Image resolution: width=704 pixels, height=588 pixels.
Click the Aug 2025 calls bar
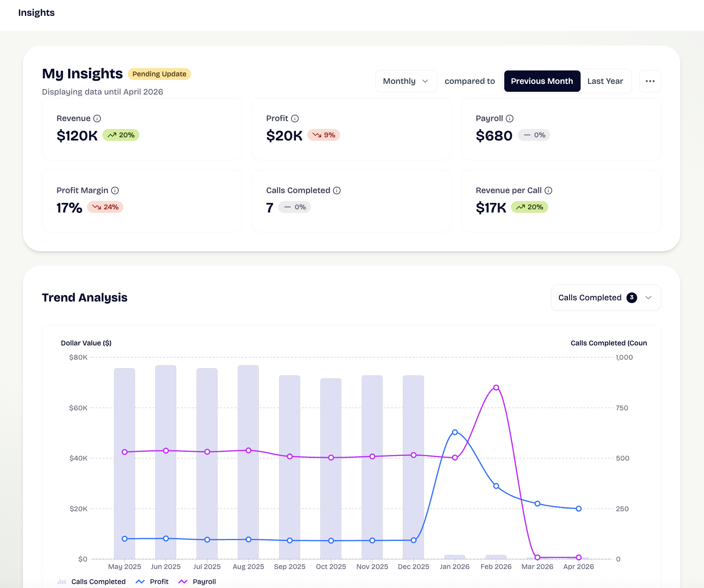[248, 462]
